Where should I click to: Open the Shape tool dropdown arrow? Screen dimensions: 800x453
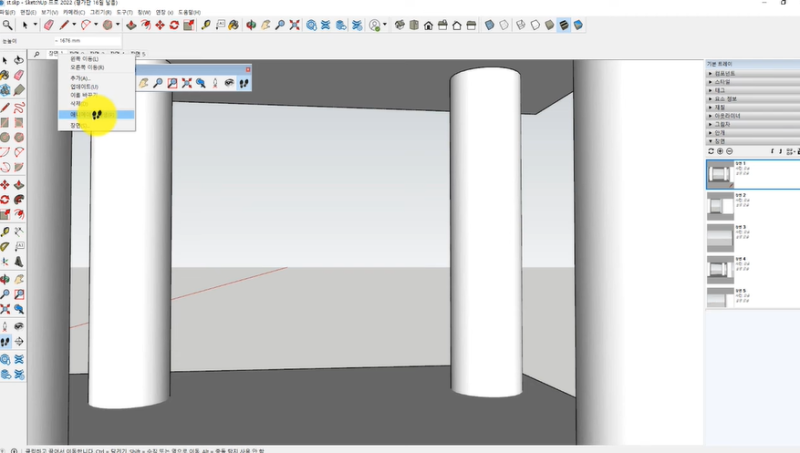tap(118, 25)
